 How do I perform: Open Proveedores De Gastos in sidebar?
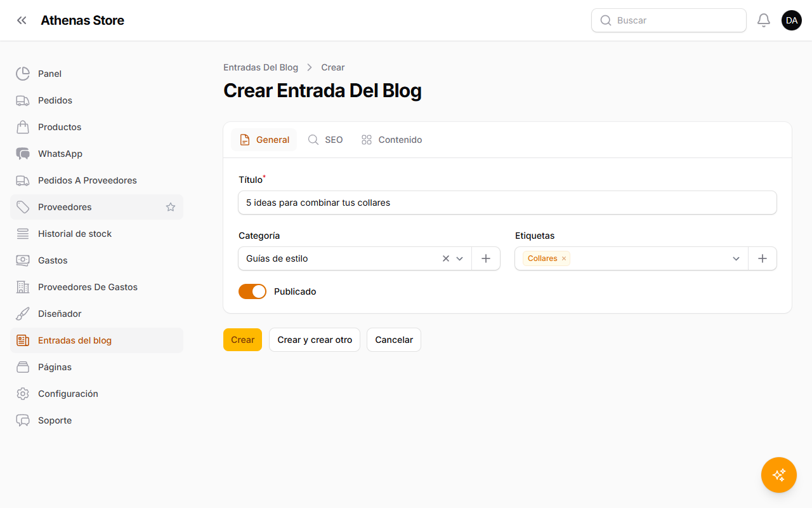pos(96,287)
